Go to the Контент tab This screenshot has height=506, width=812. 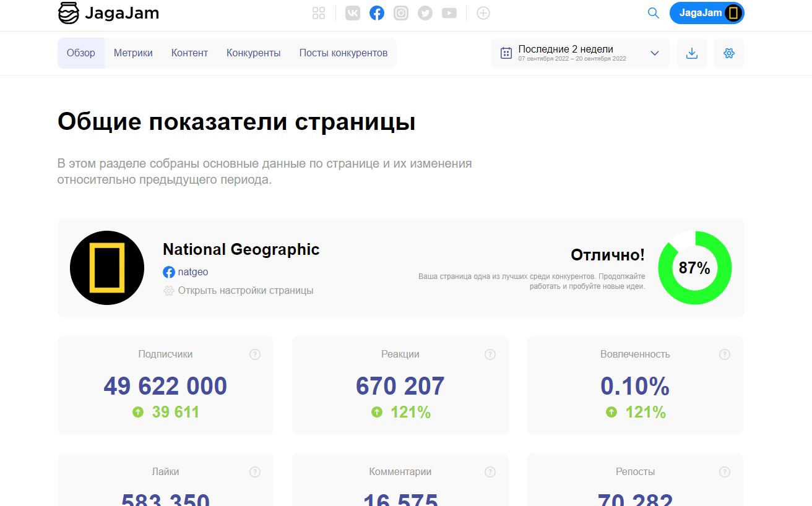click(189, 53)
